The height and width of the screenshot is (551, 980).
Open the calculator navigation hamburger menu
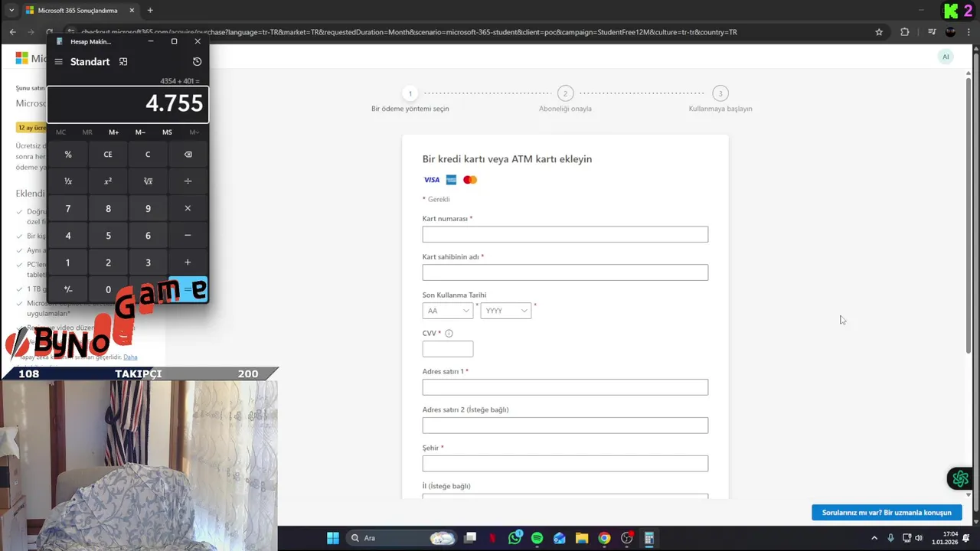pos(58,62)
